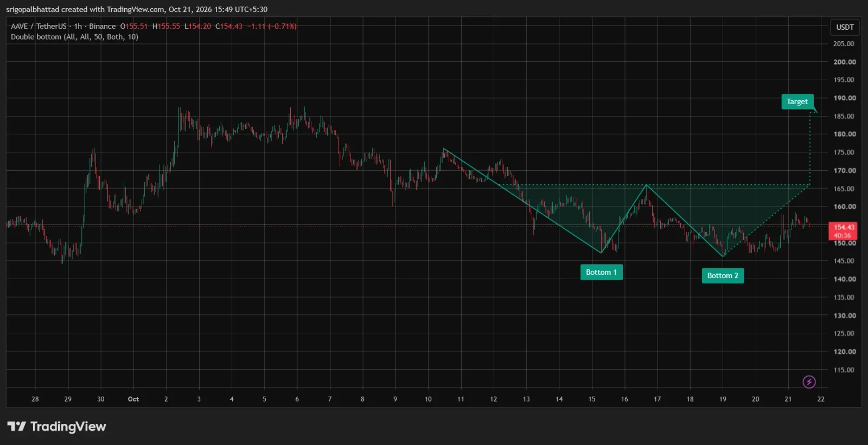The width and height of the screenshot is (868, 445).
Task: Click the Target label on chart
Action: 797,101
